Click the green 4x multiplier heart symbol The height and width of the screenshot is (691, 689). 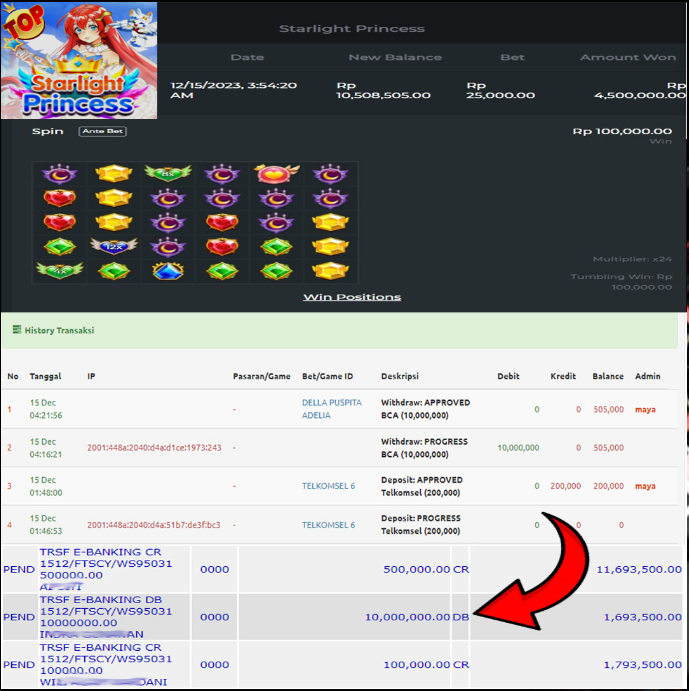click(60, 271)
